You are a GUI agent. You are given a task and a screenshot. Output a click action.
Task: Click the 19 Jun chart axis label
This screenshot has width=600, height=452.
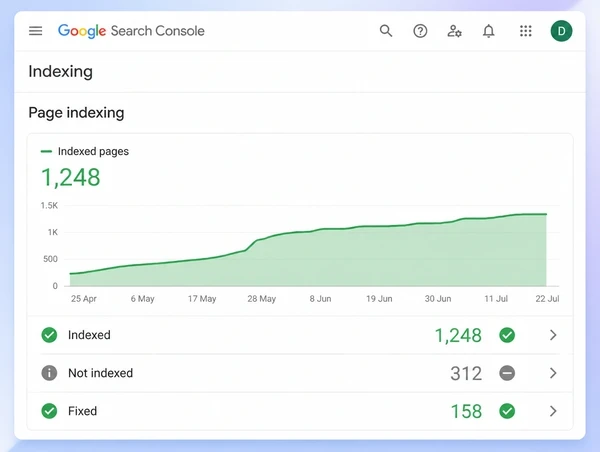click(x=379, y=299)
